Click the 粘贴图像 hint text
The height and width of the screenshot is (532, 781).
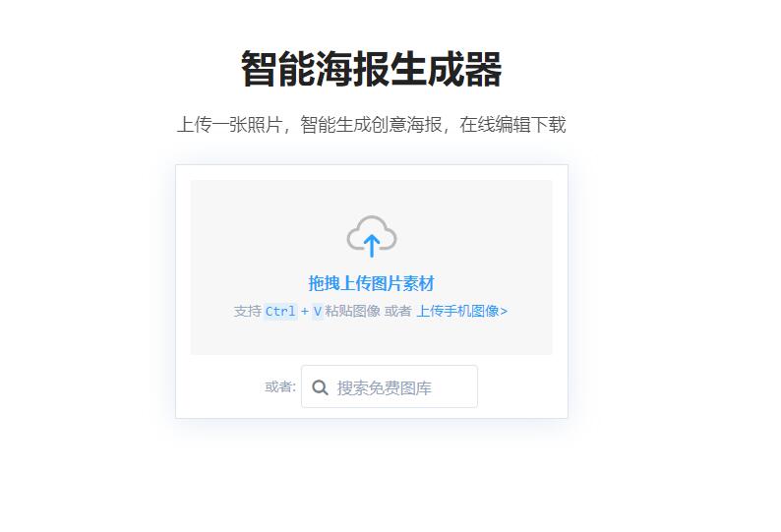[353, 312]
